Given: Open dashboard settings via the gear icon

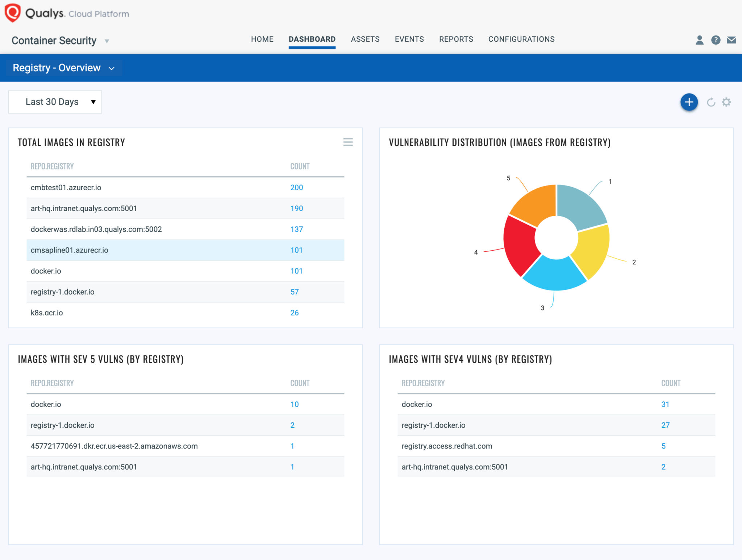Looking at the screenshot, I should pyautogui.click(x=726, y=102).
